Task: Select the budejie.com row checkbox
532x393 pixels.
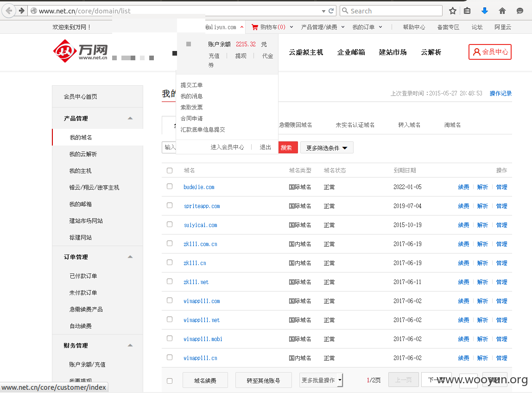Action: [x=170, y=186]
